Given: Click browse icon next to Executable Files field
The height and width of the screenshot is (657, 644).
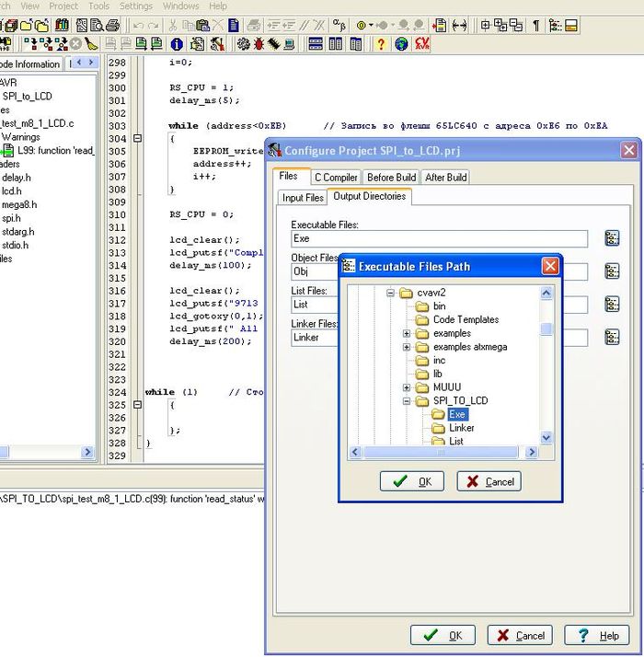Looking at the screenshot, I should click(612, 238).
